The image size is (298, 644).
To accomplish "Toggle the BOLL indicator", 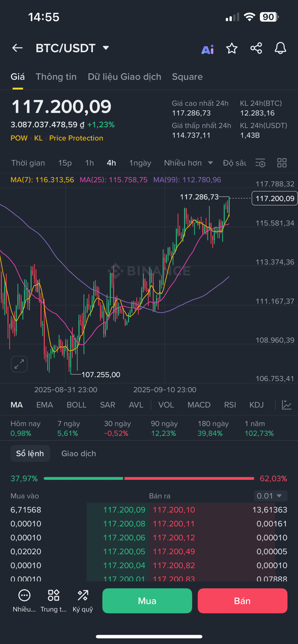I will pos(77,405).
